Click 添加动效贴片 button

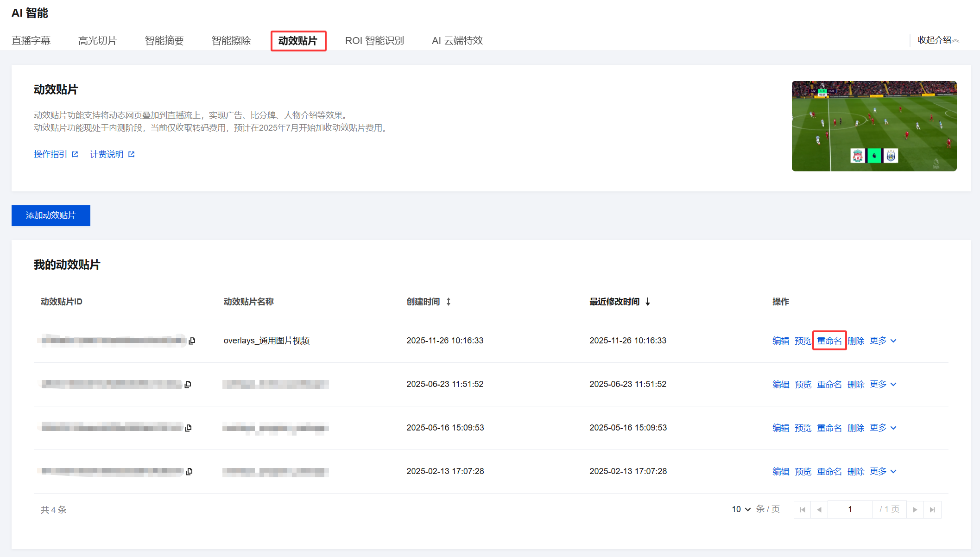[51, 215]
